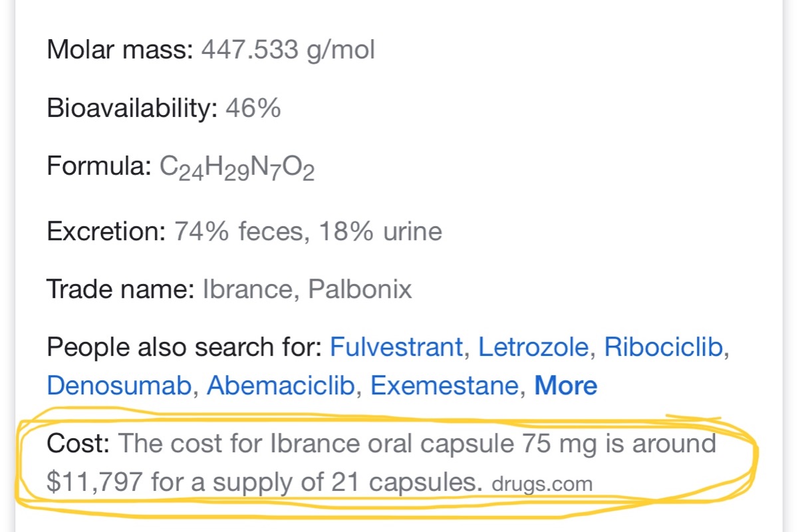
Task: Click the C24H29N7O2 chemical formula
Action: point(237,168)
